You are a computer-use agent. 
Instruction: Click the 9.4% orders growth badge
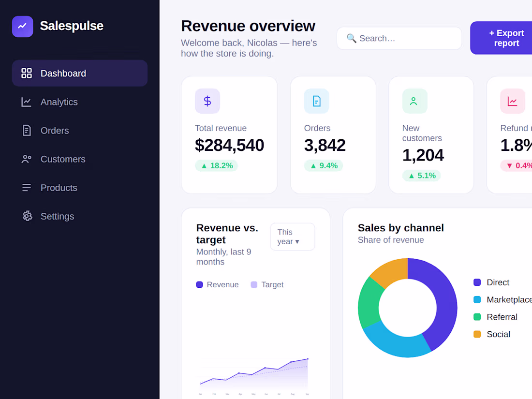point(324,165)
